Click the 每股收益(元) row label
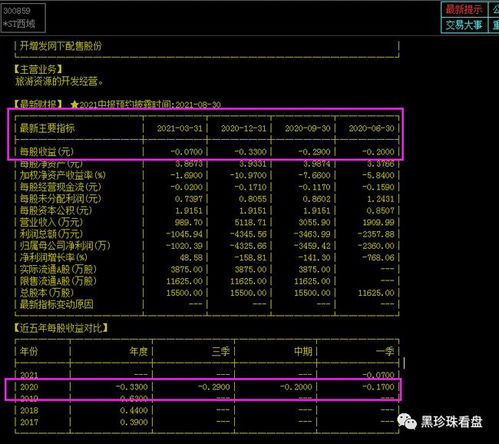 point(47,152)
